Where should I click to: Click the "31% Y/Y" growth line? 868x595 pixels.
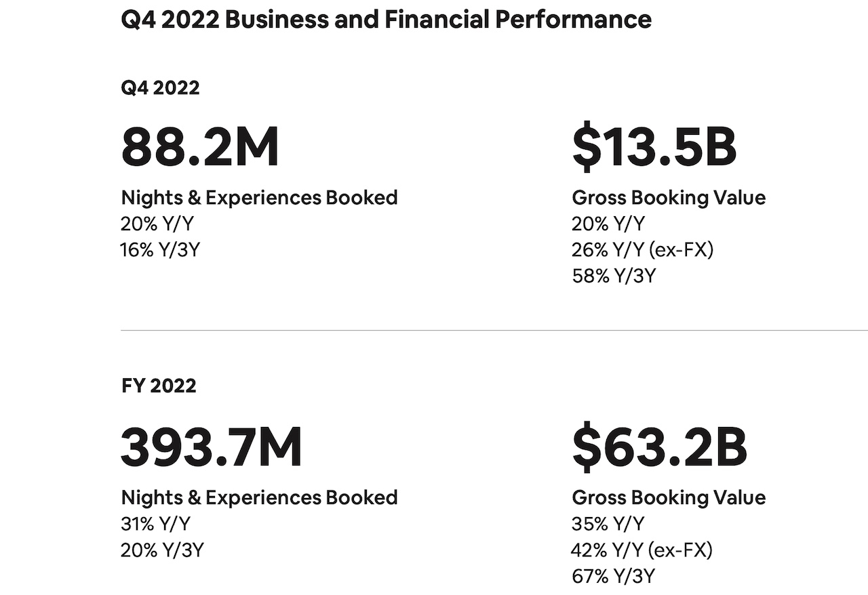click(x=155, y=524)
